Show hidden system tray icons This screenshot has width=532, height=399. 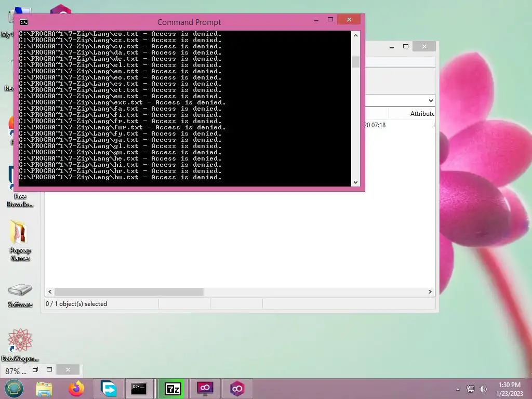click(458, 389)
